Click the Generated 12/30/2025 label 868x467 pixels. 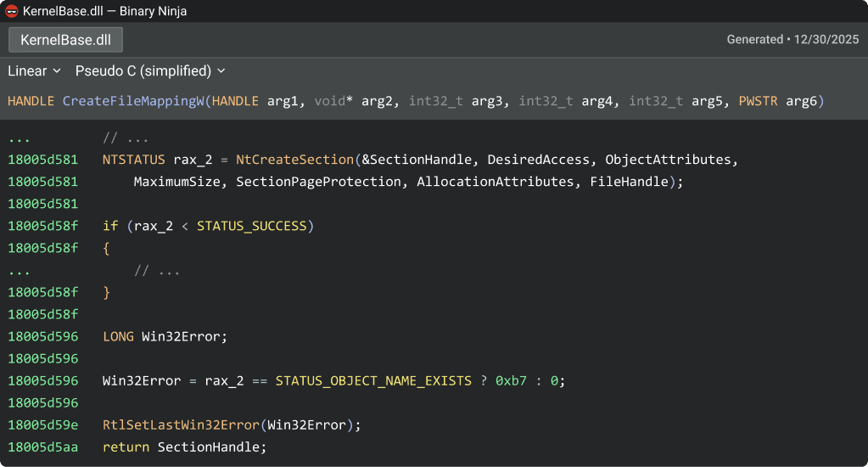point(792,39)
